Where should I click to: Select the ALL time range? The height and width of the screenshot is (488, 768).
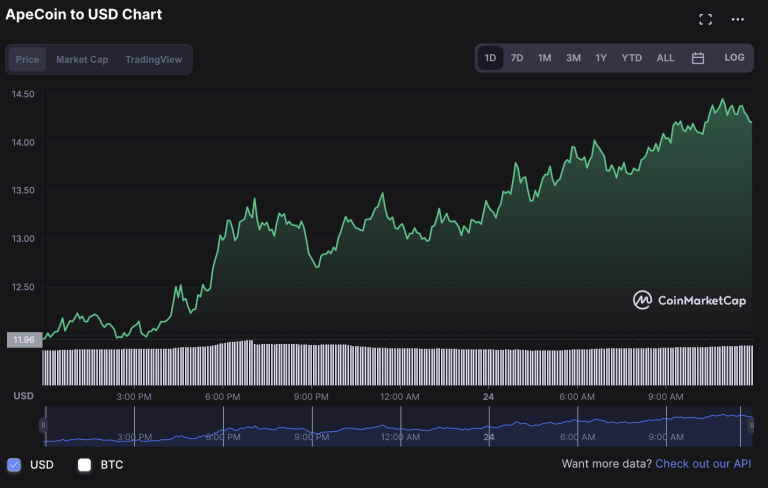[665, 58]
